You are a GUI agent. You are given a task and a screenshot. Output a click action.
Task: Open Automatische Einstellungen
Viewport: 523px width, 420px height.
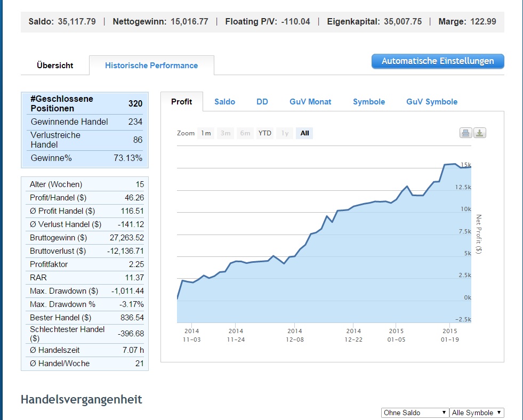click(x=437, y=61)
